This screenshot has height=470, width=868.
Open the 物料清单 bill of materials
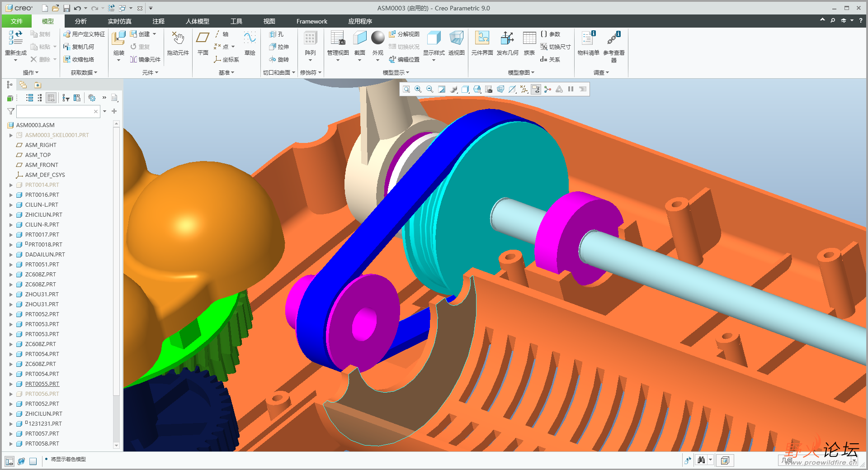tap(588, 38)
